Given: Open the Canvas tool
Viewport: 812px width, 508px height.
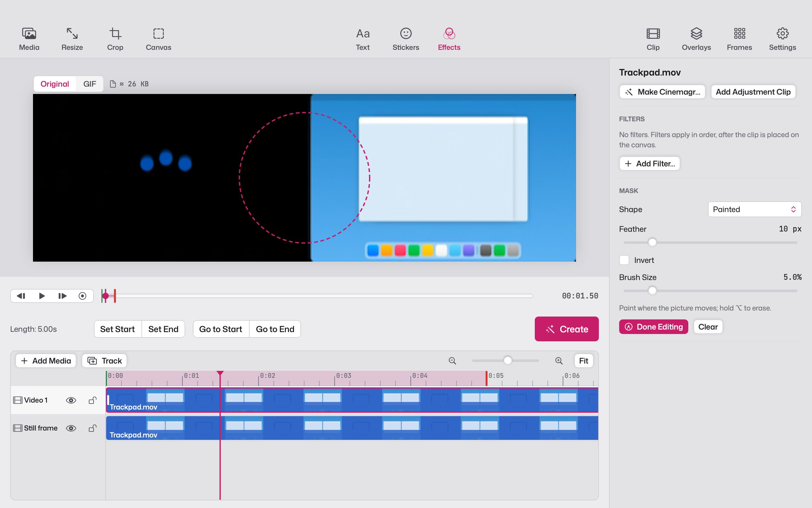Looking at the screenshot, I should coord(158,39).
